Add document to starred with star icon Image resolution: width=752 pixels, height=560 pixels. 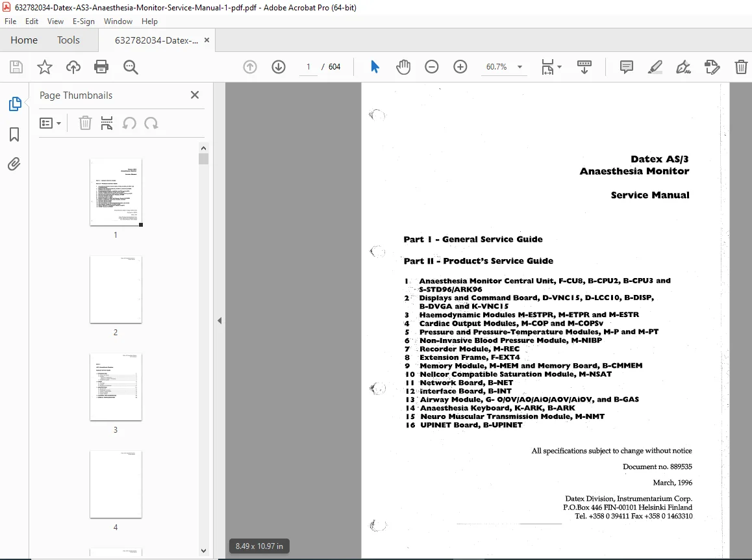coord(45,67)
